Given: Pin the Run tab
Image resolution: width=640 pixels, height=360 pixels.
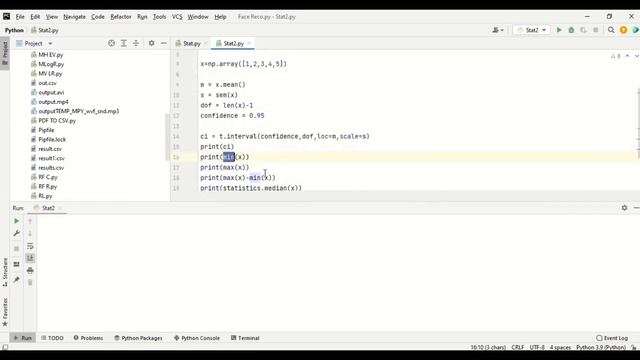Looking at the screenshot, I should (x=16, y=280).
